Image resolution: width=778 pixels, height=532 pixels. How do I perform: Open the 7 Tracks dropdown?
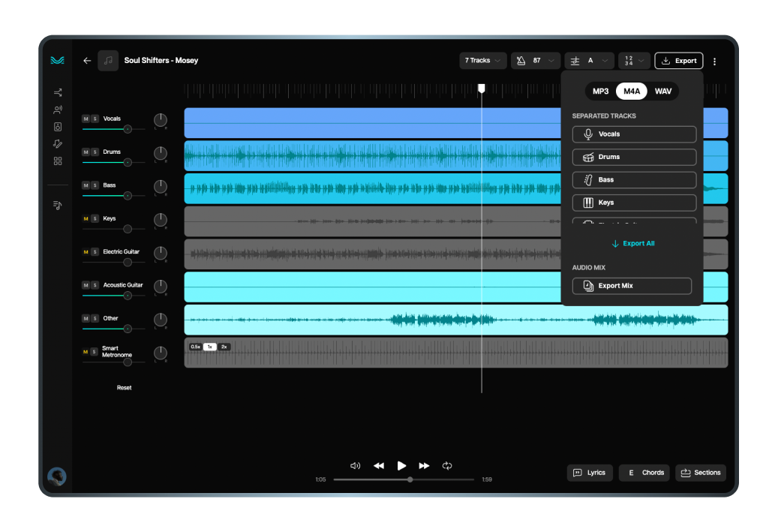coord(482,61)
